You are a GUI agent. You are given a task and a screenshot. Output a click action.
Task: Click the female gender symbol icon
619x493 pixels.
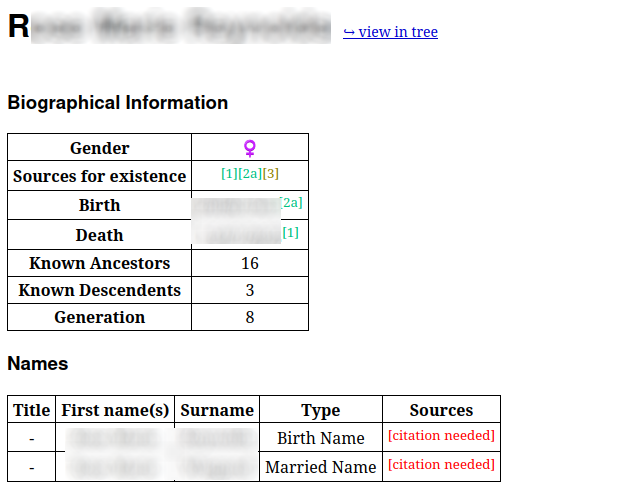[250, 148]
